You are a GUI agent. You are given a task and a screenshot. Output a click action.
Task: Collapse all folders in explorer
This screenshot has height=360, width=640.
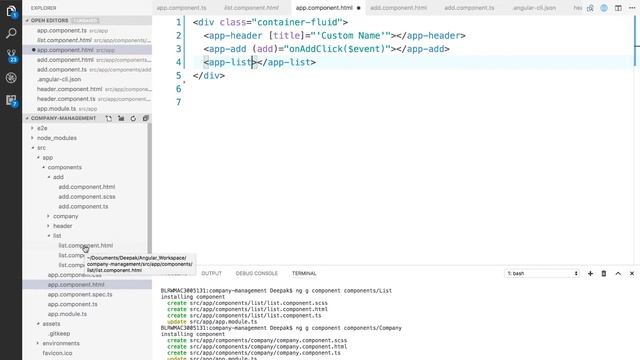(x=145, y=118)
